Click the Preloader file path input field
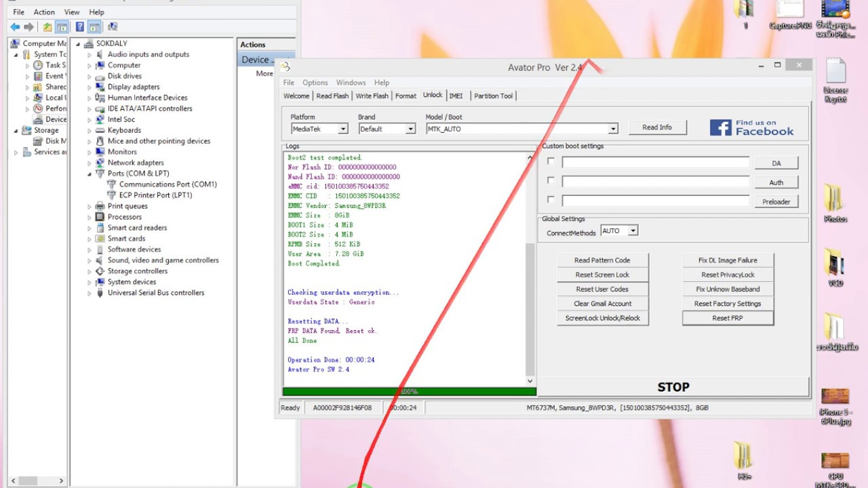This screenshot has height=488, width=868. (x=655, y=201)
